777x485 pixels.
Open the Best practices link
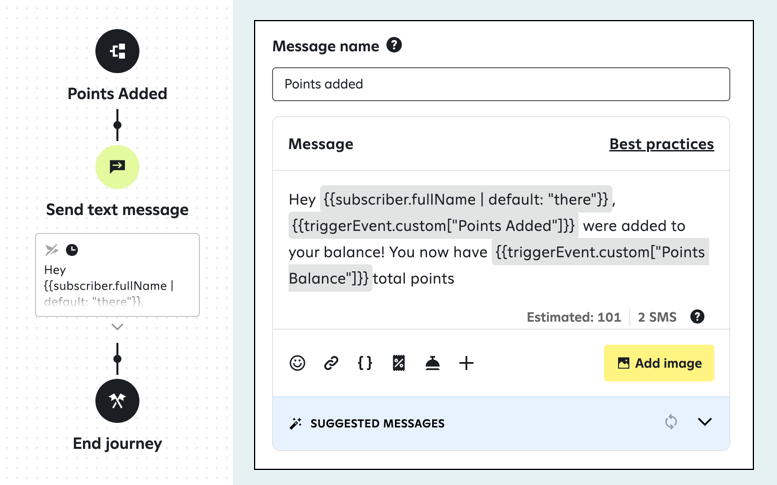[x=661, y=144]
